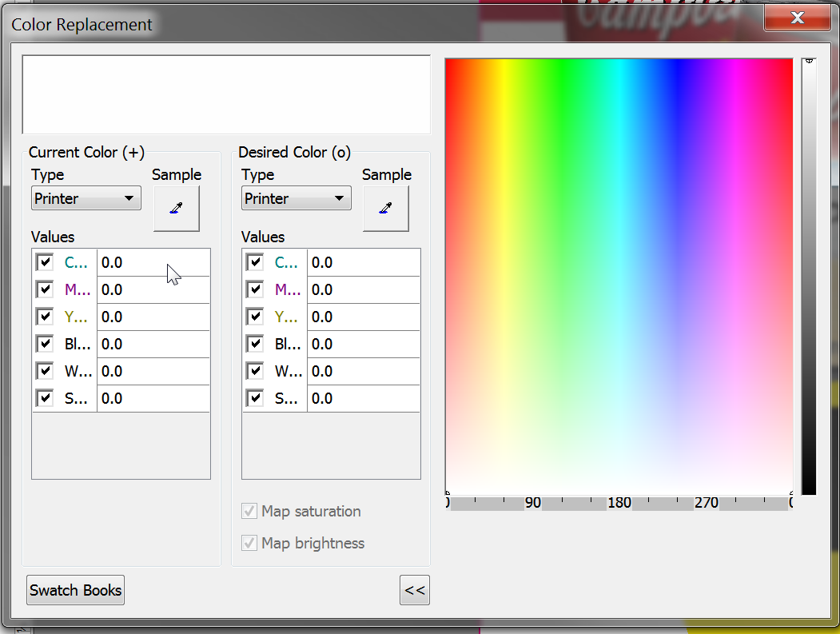Viewport: 840px width, 634px height.
Task: Toggle Magenta checkbox under Current Color
Action: pos(45,289)
